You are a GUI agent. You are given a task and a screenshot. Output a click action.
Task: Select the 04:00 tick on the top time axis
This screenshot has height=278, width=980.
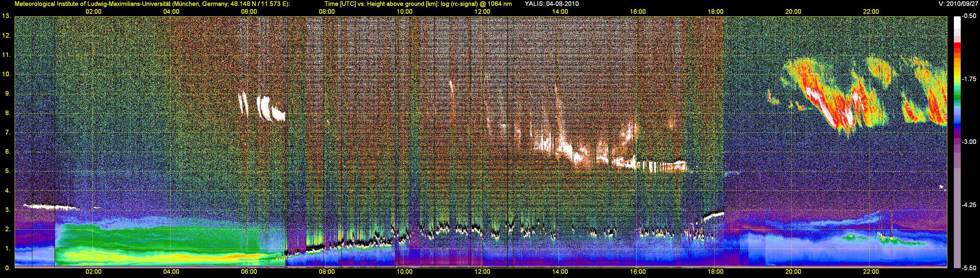pos(171,12)
